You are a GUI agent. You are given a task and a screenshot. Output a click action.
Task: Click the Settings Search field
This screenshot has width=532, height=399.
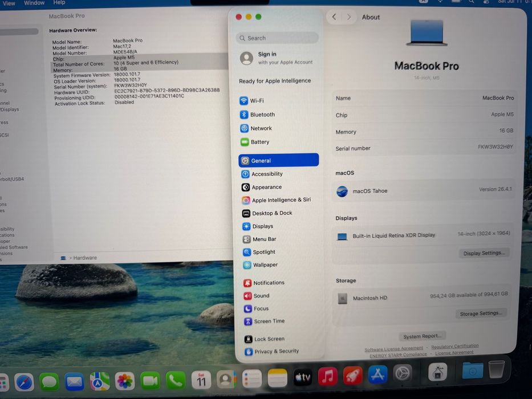(x=277, y=38)
